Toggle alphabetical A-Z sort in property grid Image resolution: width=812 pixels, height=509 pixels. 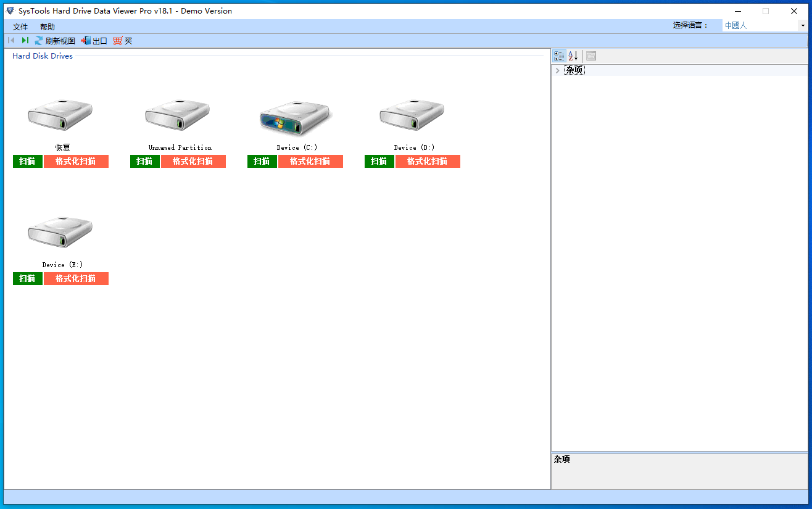(573, 56)
